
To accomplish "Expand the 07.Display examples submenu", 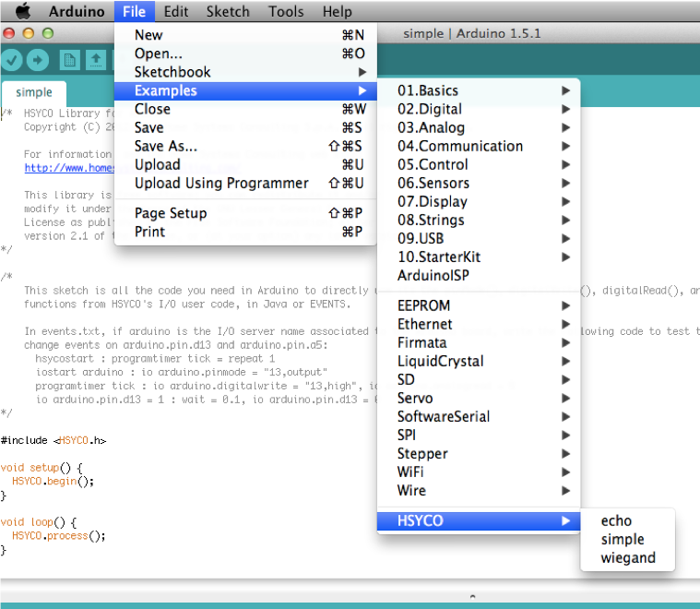I will pos(479,201).
